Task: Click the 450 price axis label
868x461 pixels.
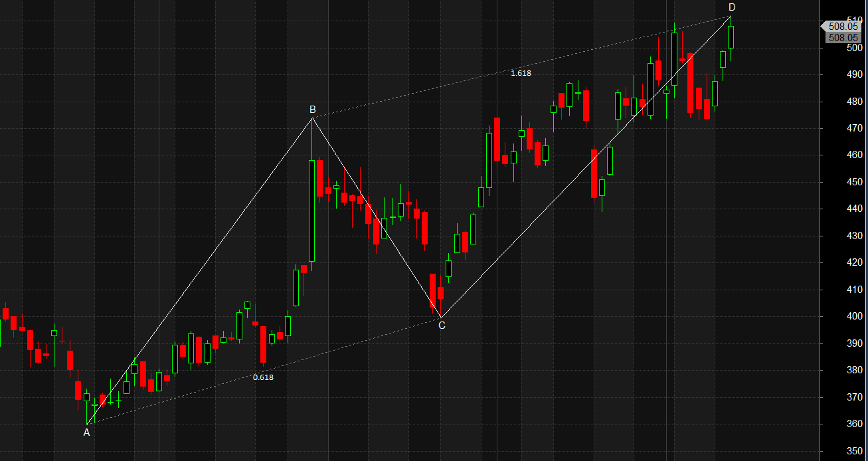Action: click(x=854, y=182)
